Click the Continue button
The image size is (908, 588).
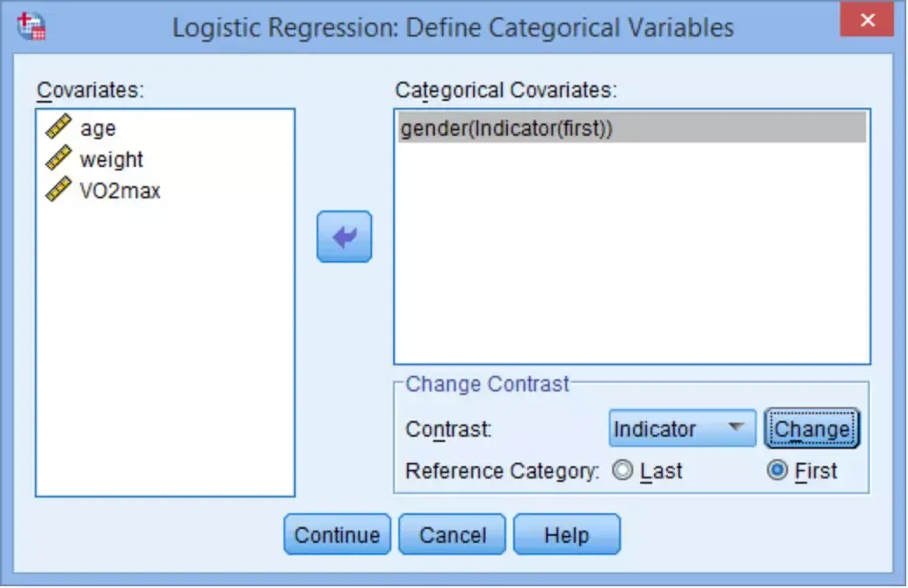[x=337, y=534]
